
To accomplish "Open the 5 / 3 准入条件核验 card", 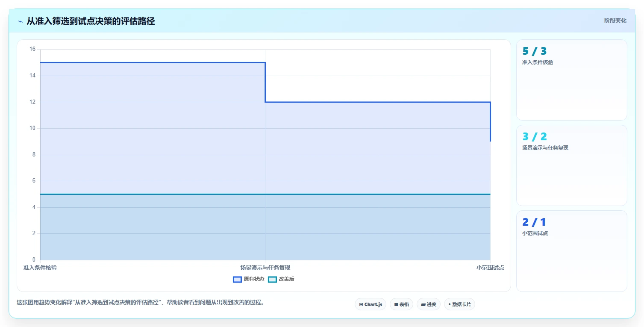I will point(572,80).
